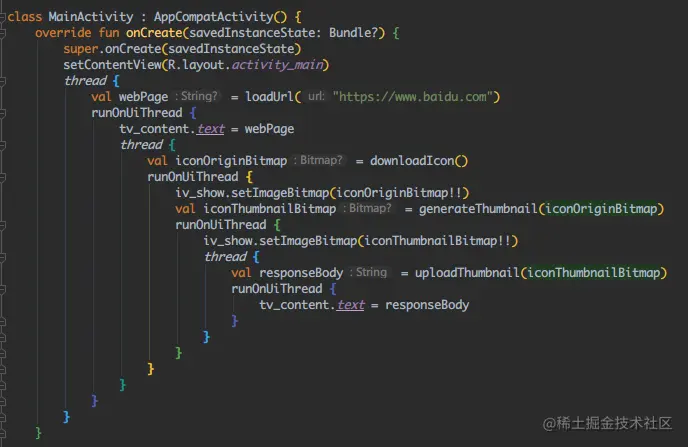Click highlighted '(iconOriginBitmap)' argument of generateThumbnail
Viewport: 688px width, 447px height.
coord(601,209)
